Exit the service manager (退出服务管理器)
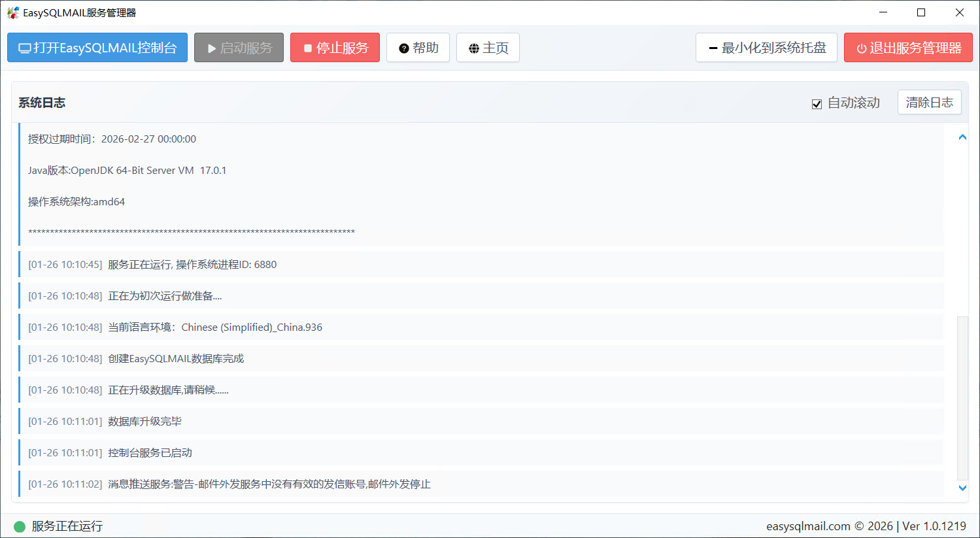980x538 pixels. coord(908,48)
